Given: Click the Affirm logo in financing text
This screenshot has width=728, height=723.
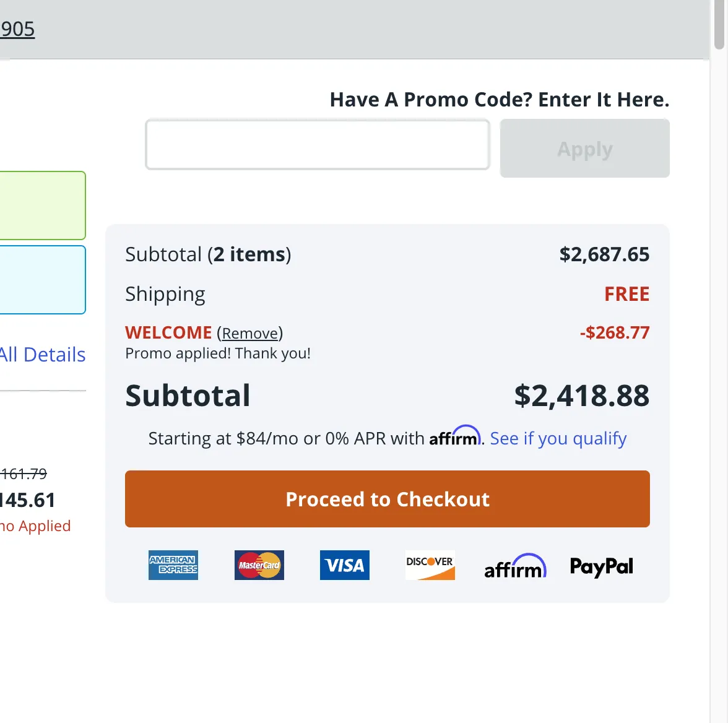Looking at the screenshot, I should point(455,436).
